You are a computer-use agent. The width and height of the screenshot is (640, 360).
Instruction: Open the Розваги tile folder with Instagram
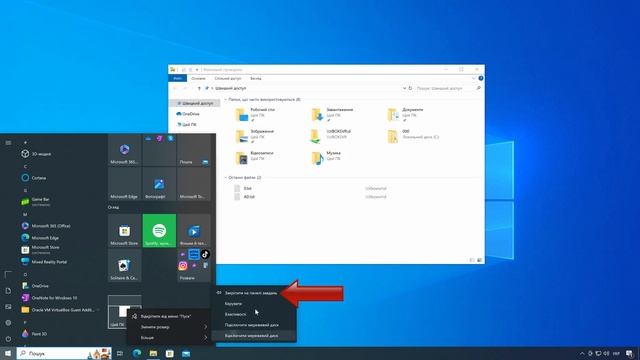[194, 266]
